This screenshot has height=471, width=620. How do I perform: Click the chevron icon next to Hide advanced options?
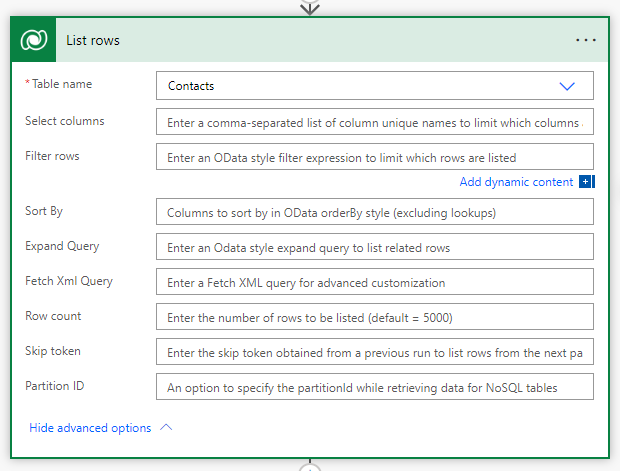tap(166, 428)
